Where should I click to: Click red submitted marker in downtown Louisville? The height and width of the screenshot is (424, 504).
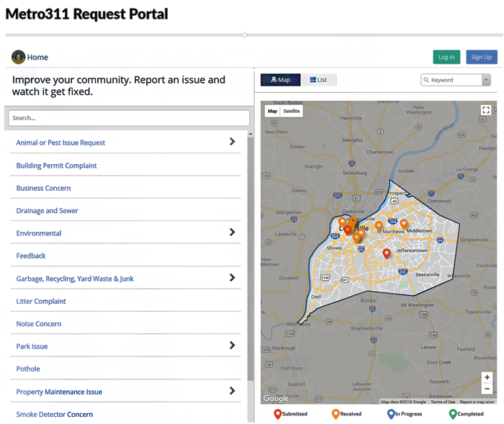tap(348, 230)
